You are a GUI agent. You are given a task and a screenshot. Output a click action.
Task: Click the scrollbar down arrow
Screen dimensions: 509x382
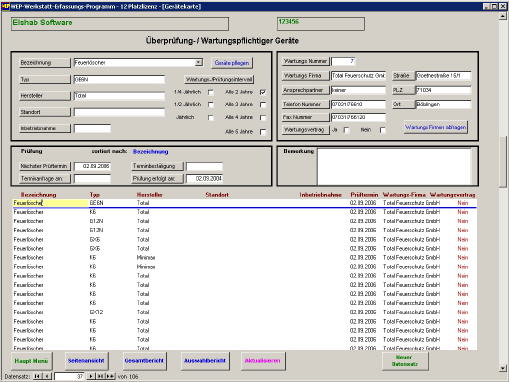click(x=503, y=368)
